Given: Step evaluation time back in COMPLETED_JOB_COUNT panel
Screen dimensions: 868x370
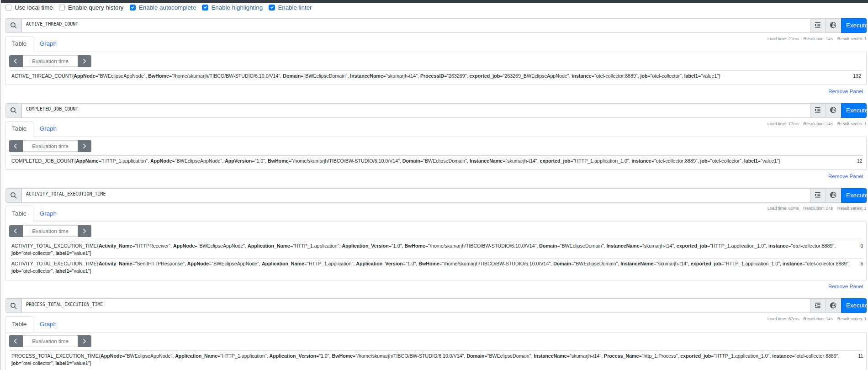Looking at the screenshot, I should click(16, 146).
